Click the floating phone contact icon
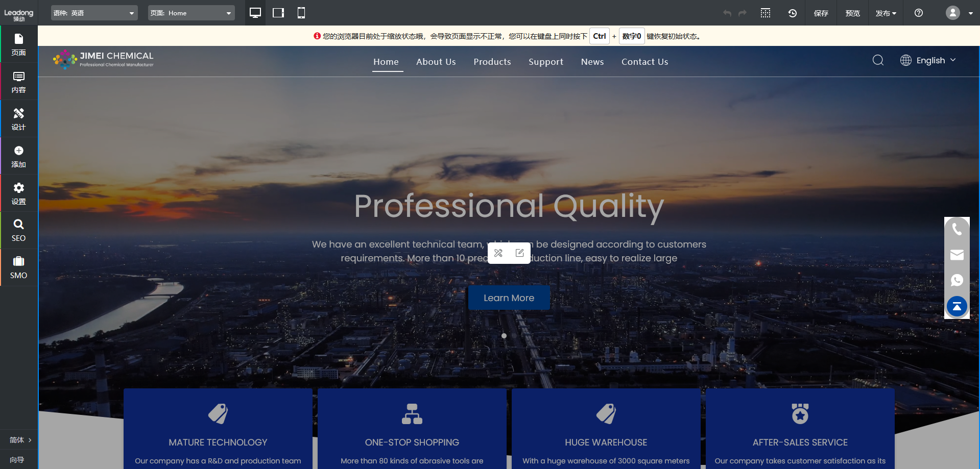Image resolution: width=980 pixels, height=469 pixels. (957, 230)
